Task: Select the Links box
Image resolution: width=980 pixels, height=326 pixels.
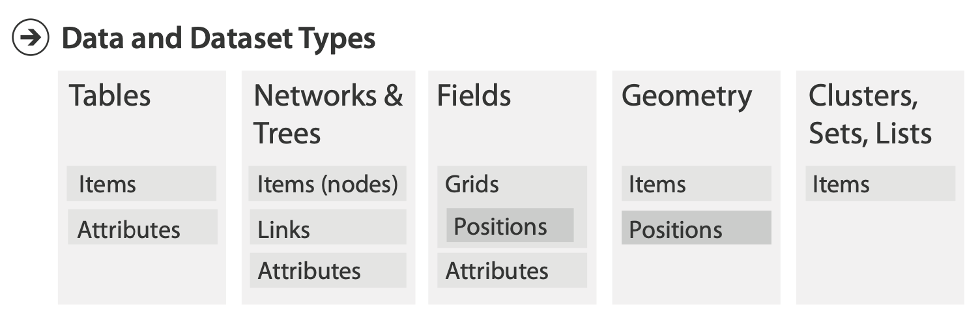Action: click(x=327, y=229)
